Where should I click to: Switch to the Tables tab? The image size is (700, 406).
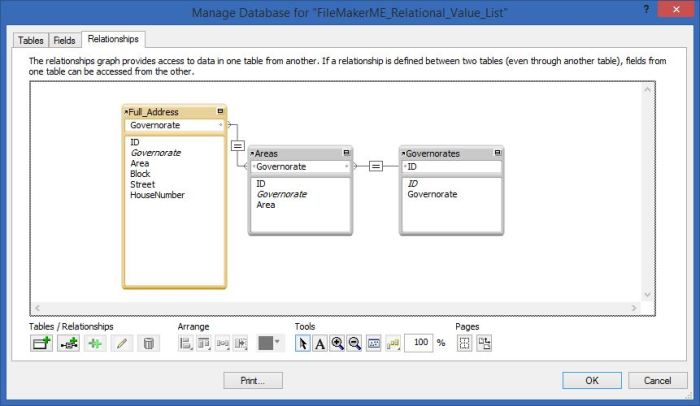(x=30, y=40)
